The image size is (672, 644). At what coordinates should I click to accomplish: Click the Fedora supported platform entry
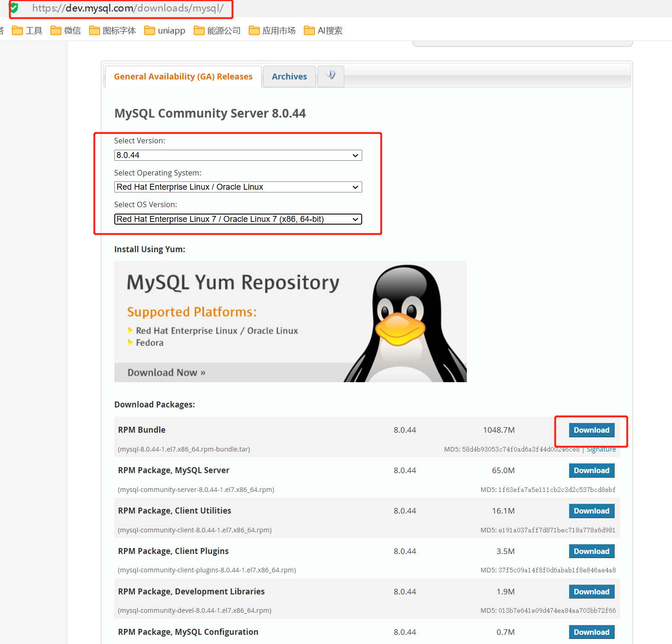point(150,343)
